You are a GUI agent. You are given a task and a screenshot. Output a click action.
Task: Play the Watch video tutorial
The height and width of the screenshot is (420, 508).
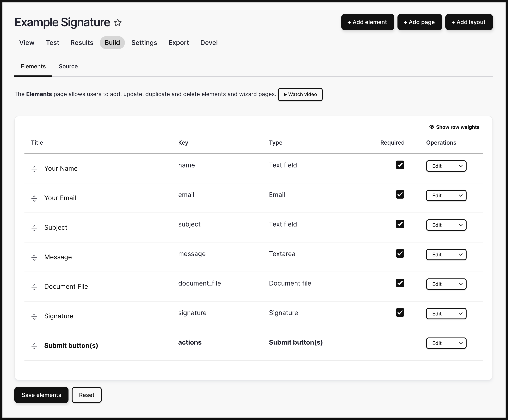click(300, 94)
